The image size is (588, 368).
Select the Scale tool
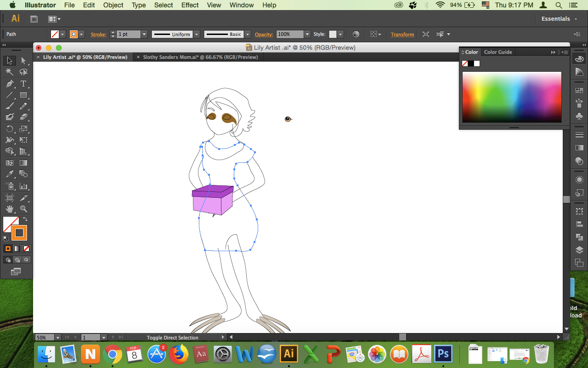(23, 129)
